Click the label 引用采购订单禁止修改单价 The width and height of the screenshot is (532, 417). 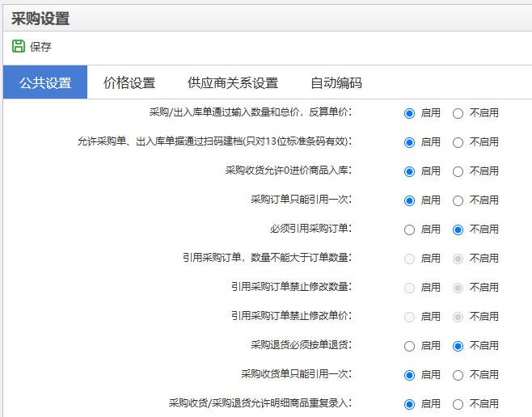(291, 316)
